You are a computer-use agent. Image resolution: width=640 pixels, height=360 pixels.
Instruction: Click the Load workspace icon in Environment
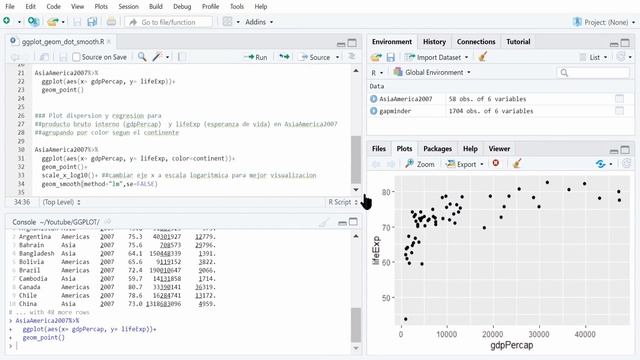coord(376,57)
